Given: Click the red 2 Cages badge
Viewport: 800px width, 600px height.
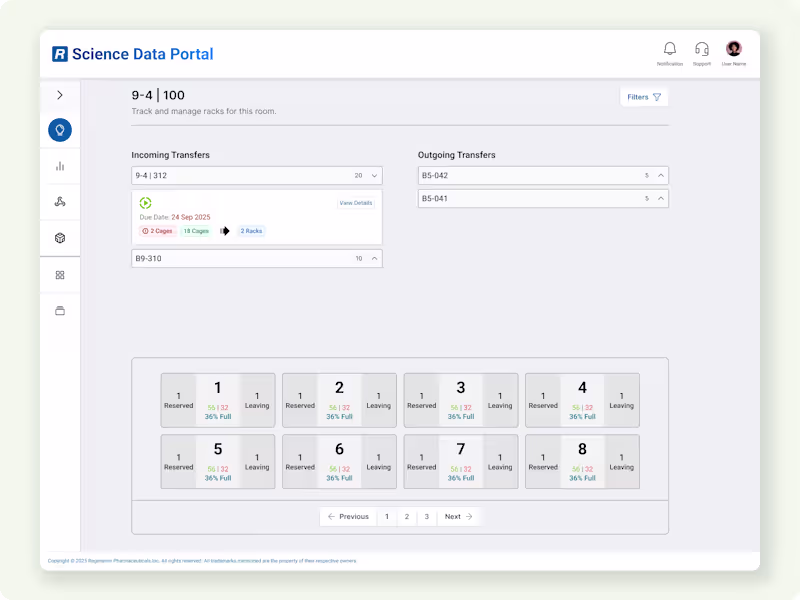Looking at the screenshot, I should [158, 231].
